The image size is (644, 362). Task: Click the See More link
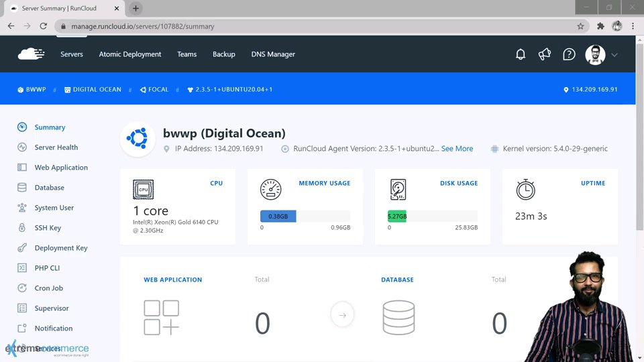[x=457, y=149]
